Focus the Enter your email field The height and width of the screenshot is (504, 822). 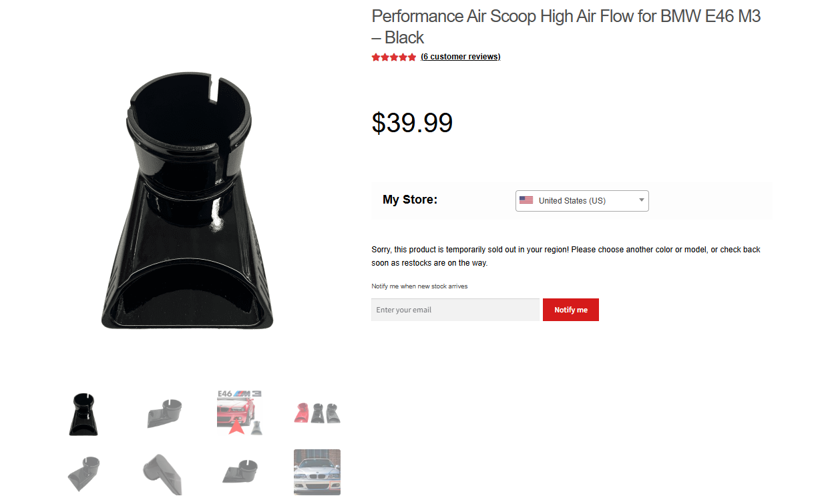coord(455,310)
